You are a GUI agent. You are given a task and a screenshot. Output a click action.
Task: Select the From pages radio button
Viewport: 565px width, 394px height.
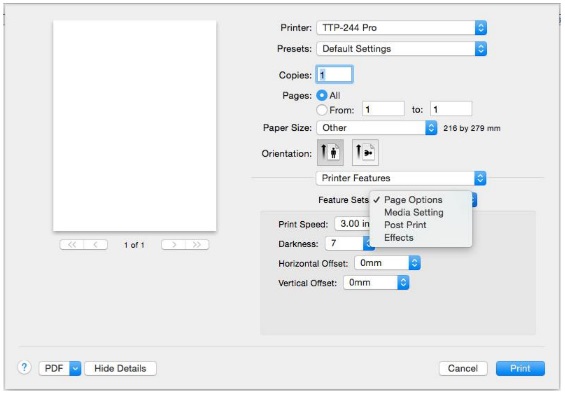(x=321, y=110)
